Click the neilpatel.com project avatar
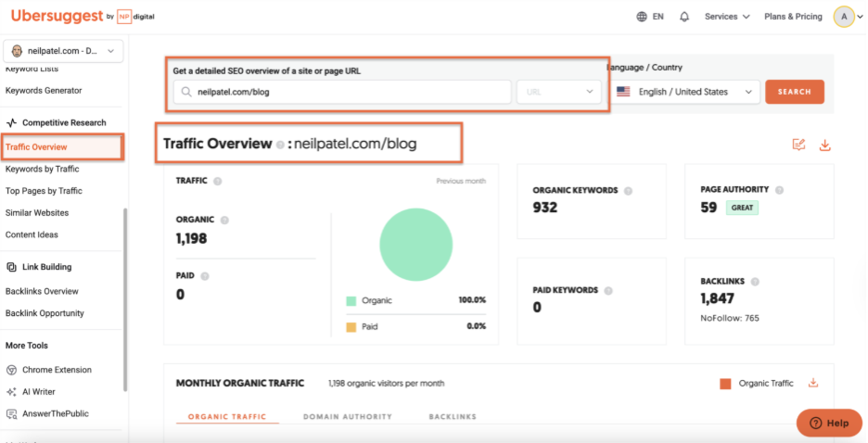Image resolution: width=868 pixels, height=443 pixels. (18, 51)
